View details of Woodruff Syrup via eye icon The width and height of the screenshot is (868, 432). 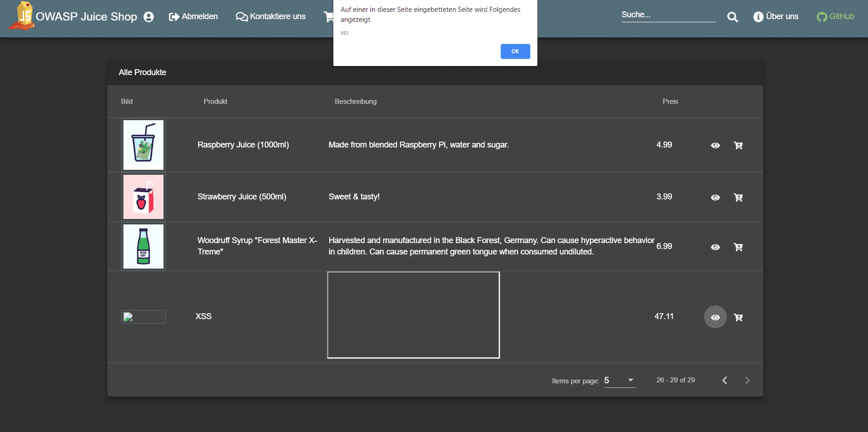tap(715, 247)
